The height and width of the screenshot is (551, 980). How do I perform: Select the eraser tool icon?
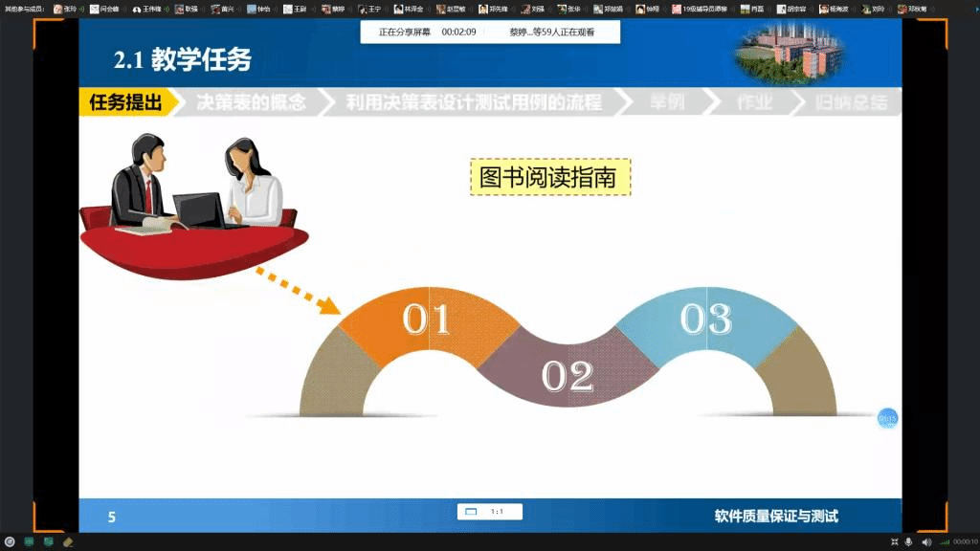(x=67, y=541)
